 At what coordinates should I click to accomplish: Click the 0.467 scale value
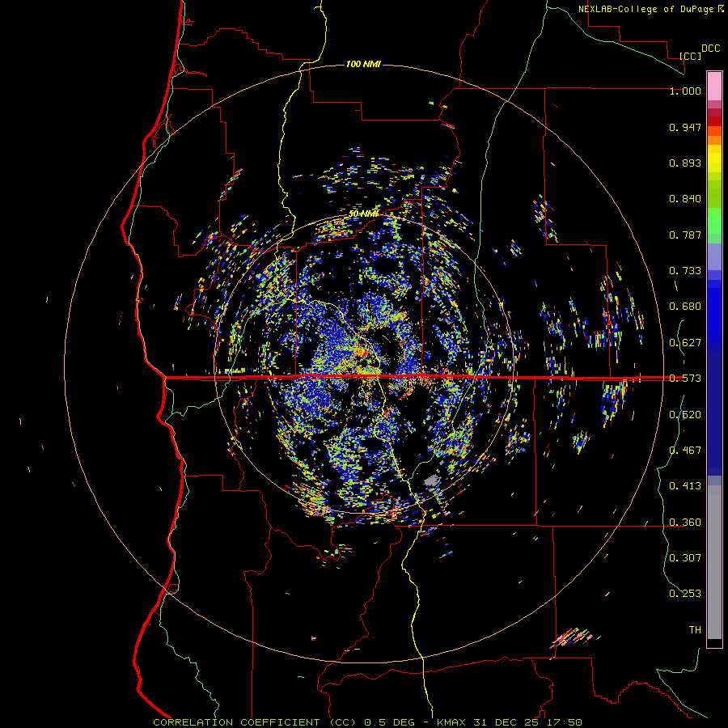(685, 451)
